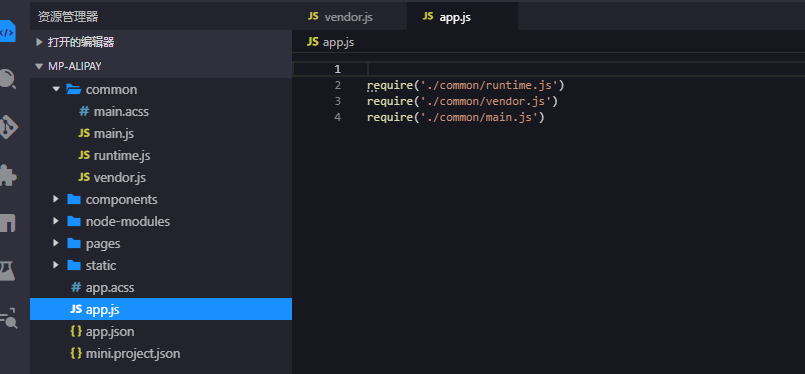The height and width of the screenshot is (374, 805).
Task: Expand the static folder arrow
Action: point(56,265)
